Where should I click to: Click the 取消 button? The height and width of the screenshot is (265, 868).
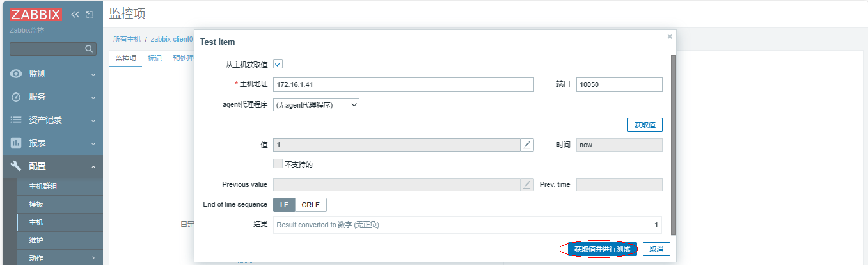click(x=657, y=249)
